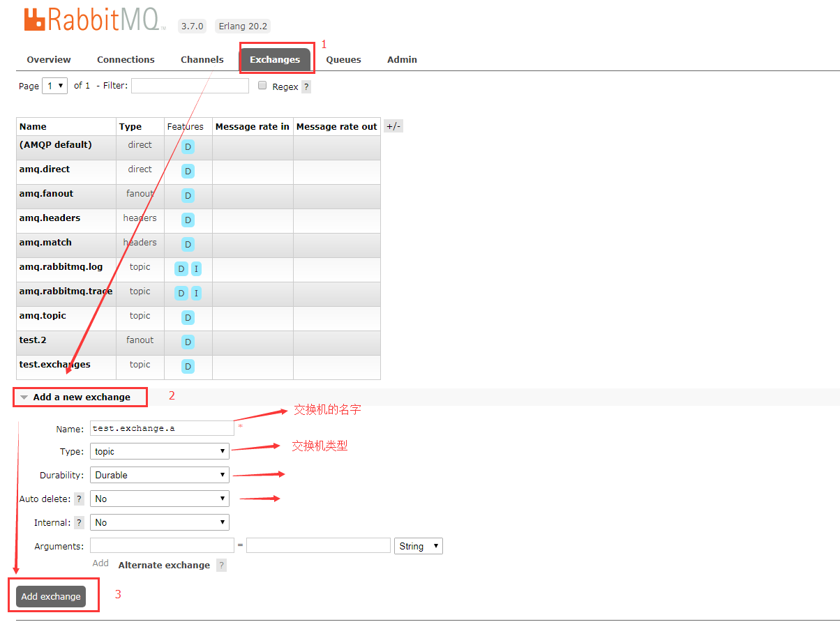The height and width of the screenshot is (622, 840).
Task: Open the test.2 exchange
Action: 33,340
